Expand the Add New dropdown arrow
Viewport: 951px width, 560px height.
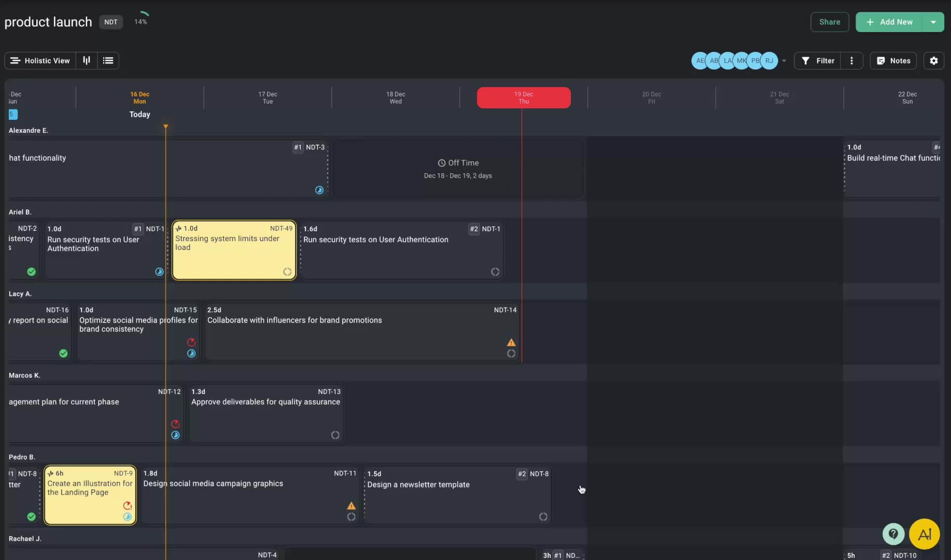coord(933,22)
